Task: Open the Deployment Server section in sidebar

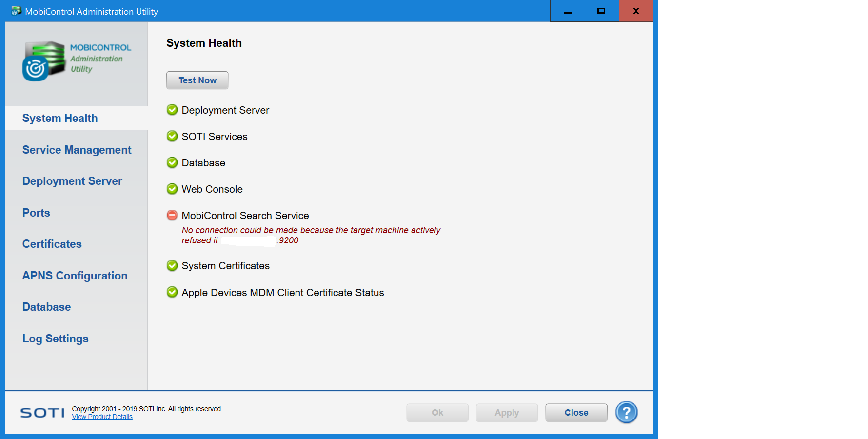Action: point(72,181)
